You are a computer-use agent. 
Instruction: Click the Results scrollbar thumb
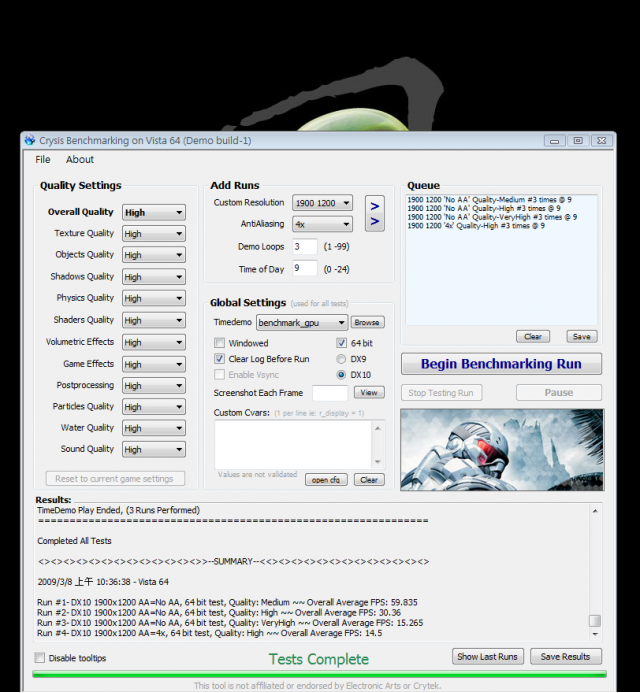[595, 621]
